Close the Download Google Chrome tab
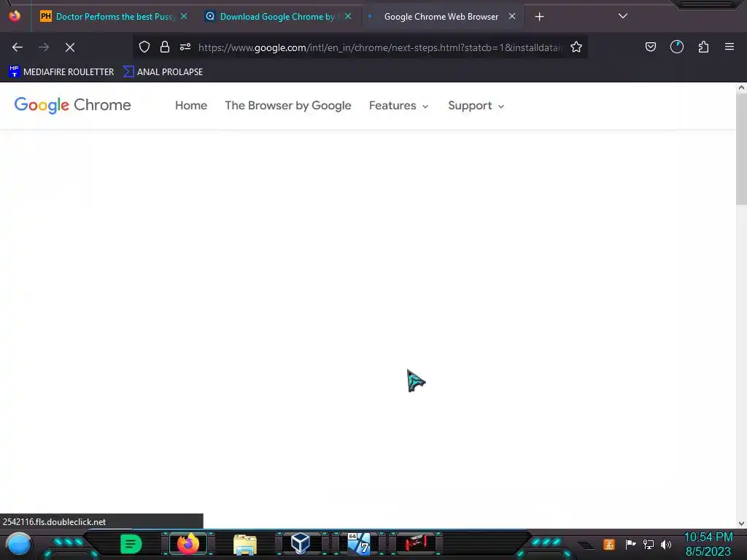The image size is (747, 560). click(x=348, y=16)
